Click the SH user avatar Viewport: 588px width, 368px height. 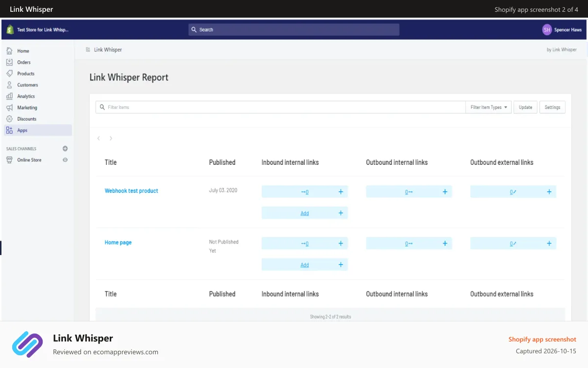point(547,29)
